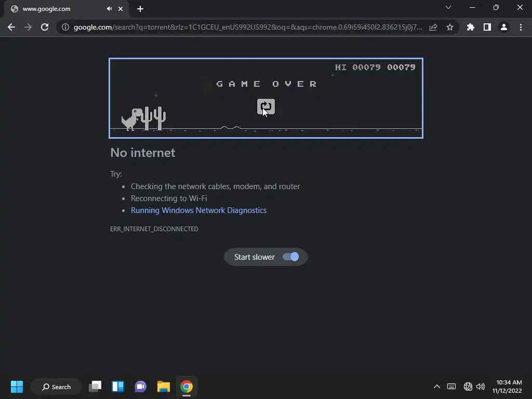The height and width of the screenshot is (399, 532).
Task: Select the www.google.com tab
Action: click(66, 9)
